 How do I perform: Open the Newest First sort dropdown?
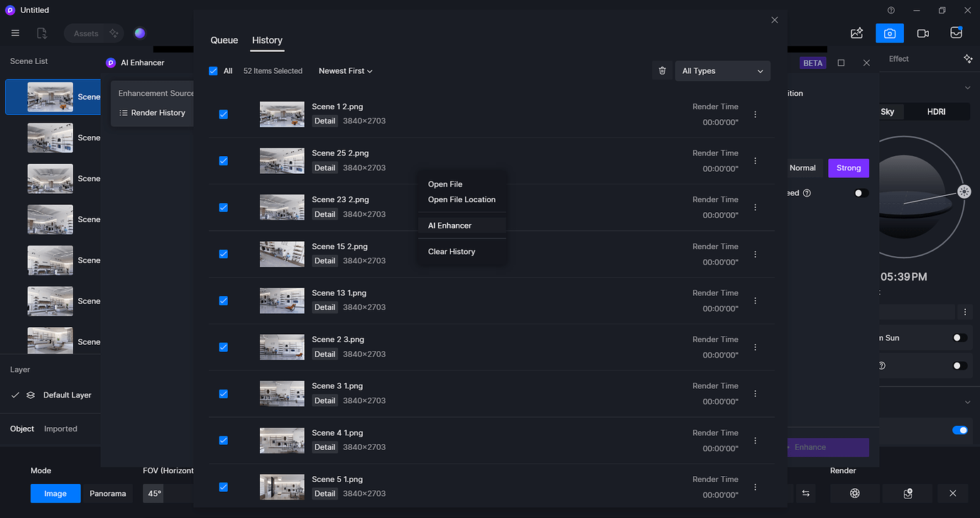(x=346, y=71)
